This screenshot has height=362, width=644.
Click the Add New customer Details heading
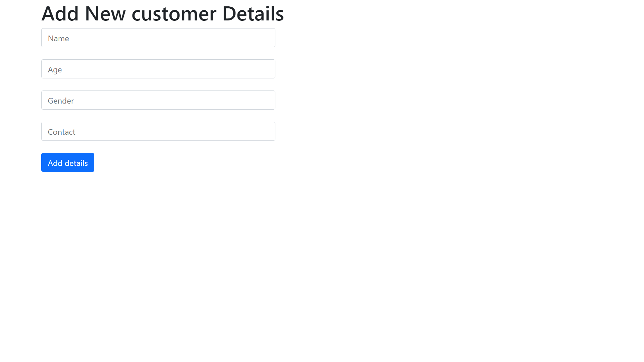pos(162,13)
